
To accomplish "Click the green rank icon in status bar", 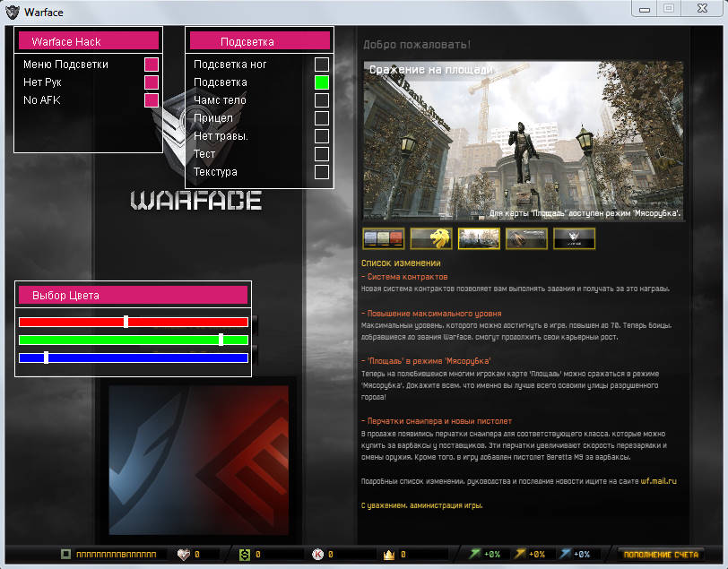I will pos(66,554).
